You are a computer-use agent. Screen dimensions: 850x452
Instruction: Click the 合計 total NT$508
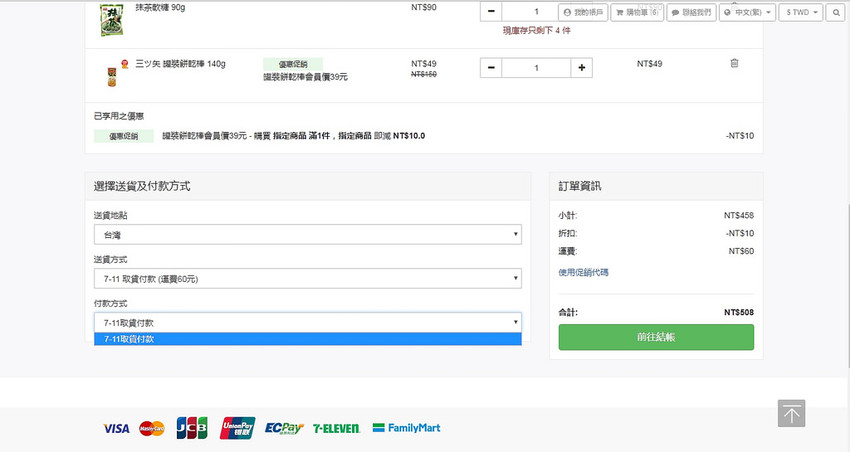pyautogui.click(x=738, y=312)
